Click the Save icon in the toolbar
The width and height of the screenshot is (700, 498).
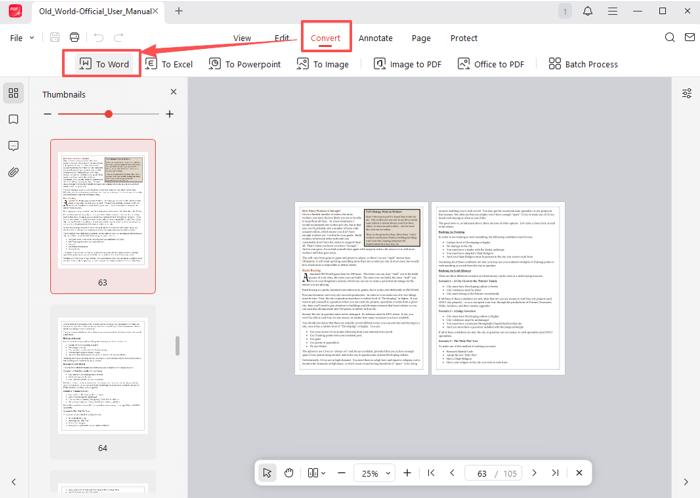(54, 37)
